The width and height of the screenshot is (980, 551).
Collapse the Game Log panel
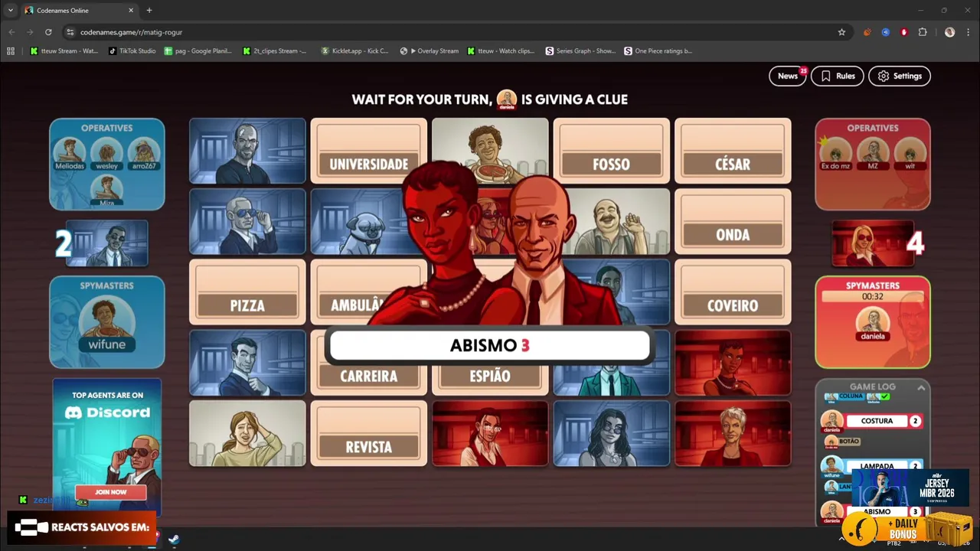point(921,388)
